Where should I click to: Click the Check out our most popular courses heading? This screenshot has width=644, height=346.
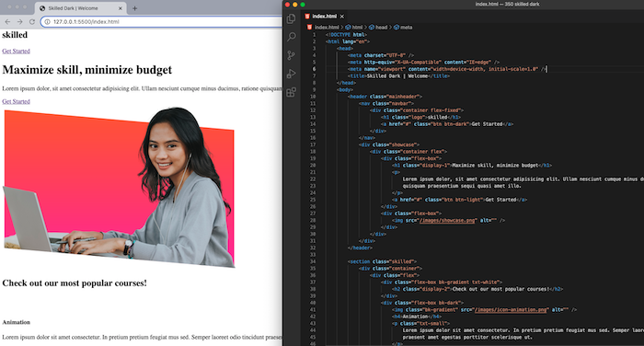(75, 283)
